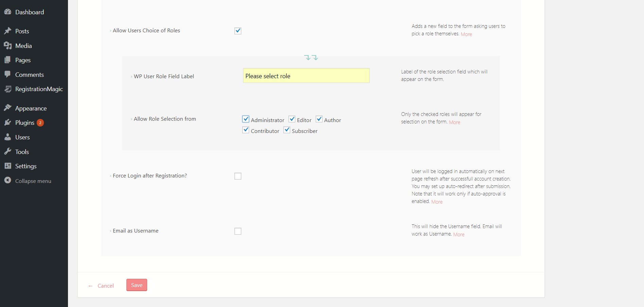This screenshot has height=307, width=644.
Task: Open the Tools wrench icon
Action: click(x=7, y=152)
